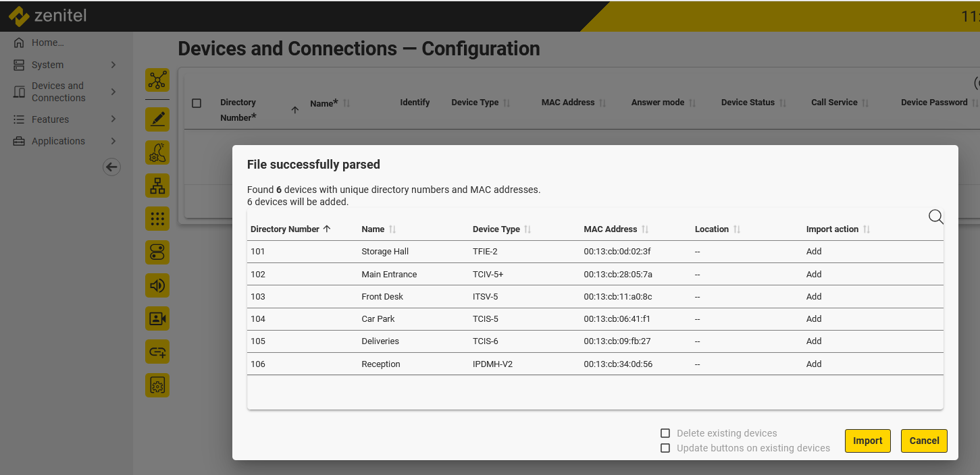Viewport: 980px width, 475px height.
Task: Click the dial pad grid icon
Action: pyautogui.click(x=157, y=219)
